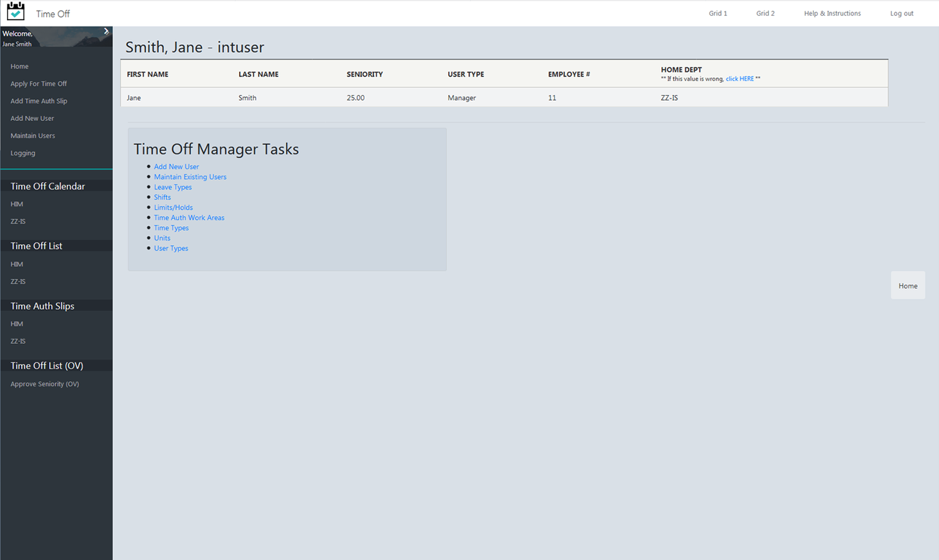Open Help & Instructions
939x560 pixels.
pos(832,13)
